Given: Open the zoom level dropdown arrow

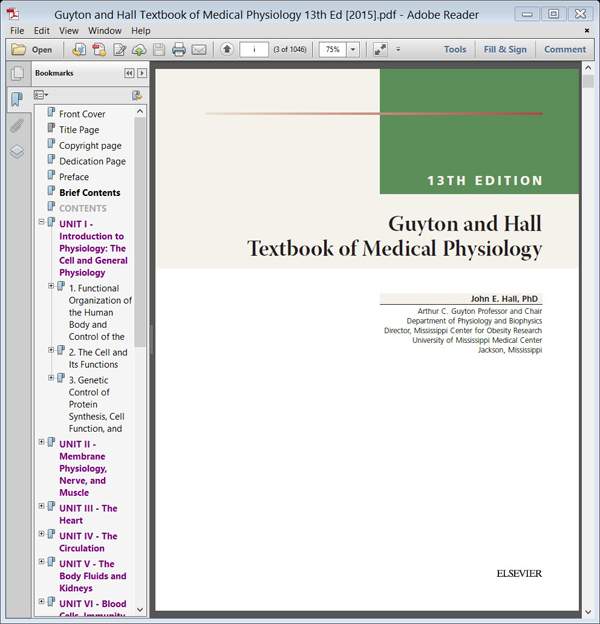Looking at the screenshot, I should pyautogui.click(x=353, y=49).
